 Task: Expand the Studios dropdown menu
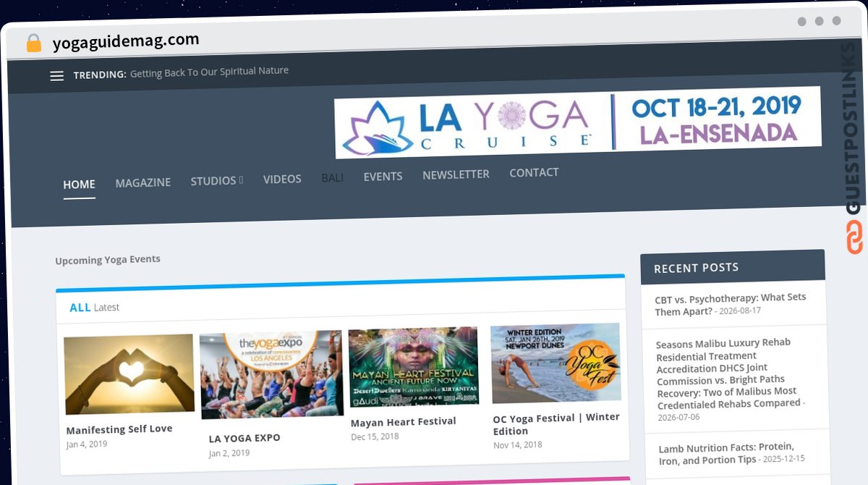[x=217, y=180]
